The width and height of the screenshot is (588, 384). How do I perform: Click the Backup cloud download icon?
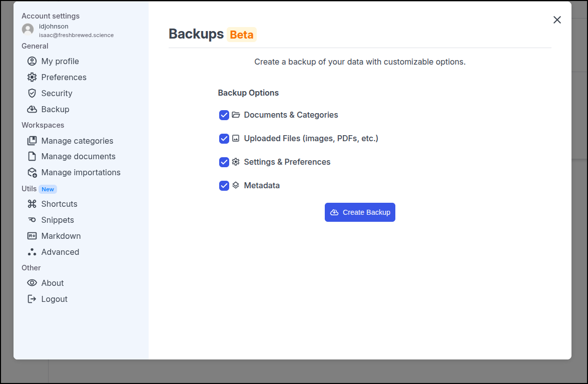tap(32, 109)
